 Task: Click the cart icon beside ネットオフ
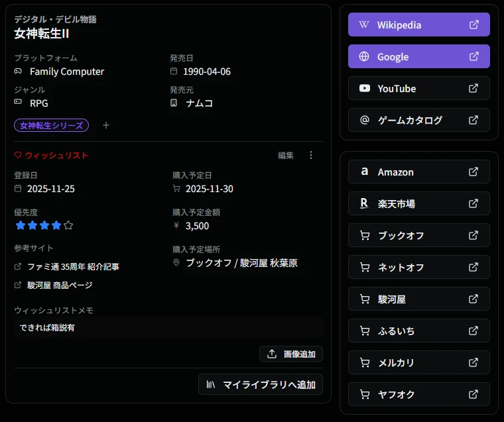(365, 267)
